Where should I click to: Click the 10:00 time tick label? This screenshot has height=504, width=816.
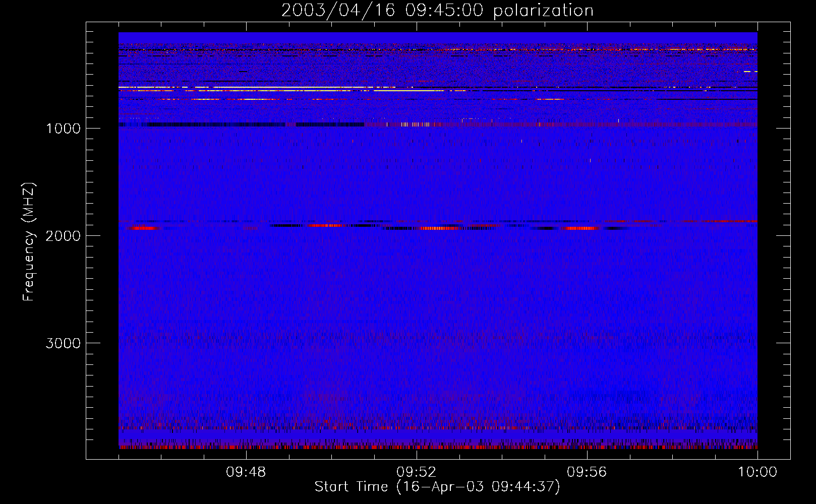point(757,472)
